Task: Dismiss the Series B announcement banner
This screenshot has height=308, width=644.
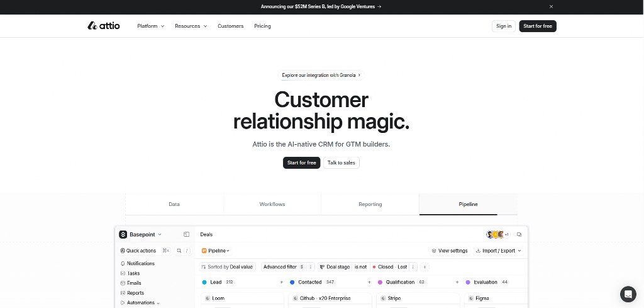Action: click(x=551, y=6)
